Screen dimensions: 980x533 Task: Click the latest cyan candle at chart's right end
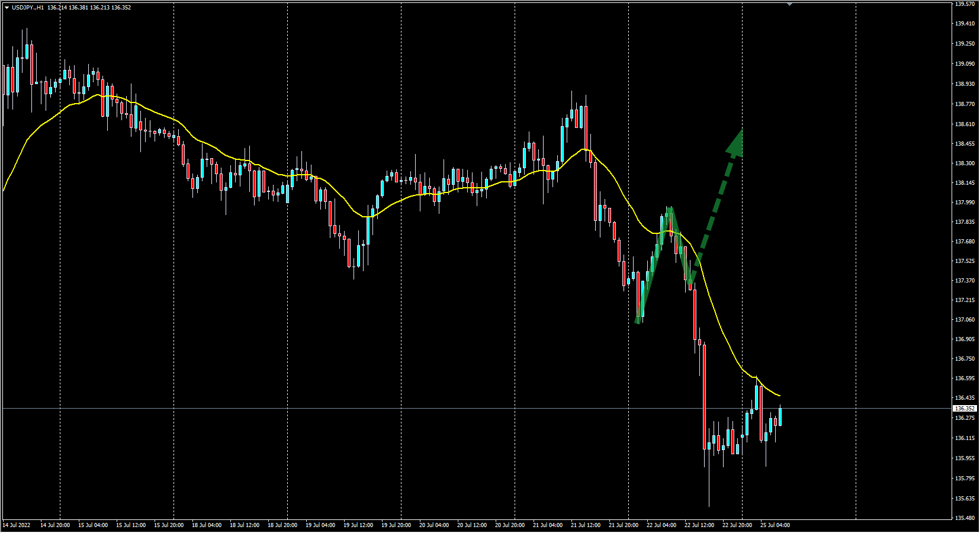point(780,417)
